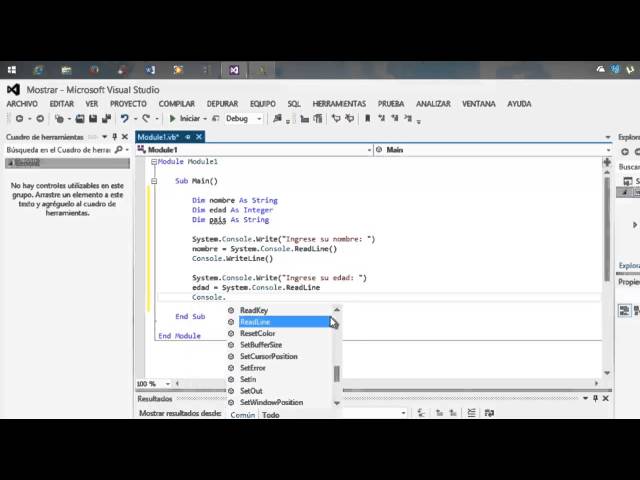The width and height of the screenshot is (640, 480).
Task: Switch IntelliSense to the Todo tab
Action: tap(271, 415)
